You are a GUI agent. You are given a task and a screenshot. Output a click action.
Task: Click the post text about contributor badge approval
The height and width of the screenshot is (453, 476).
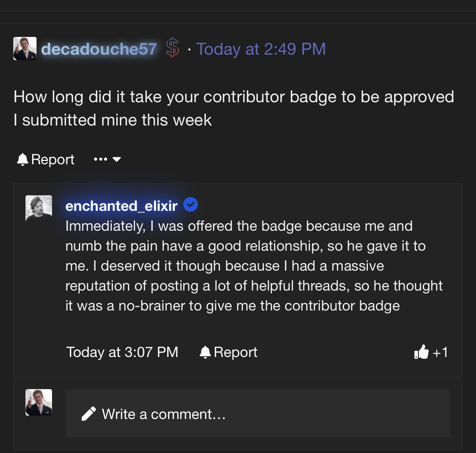(x=234, y=108)
